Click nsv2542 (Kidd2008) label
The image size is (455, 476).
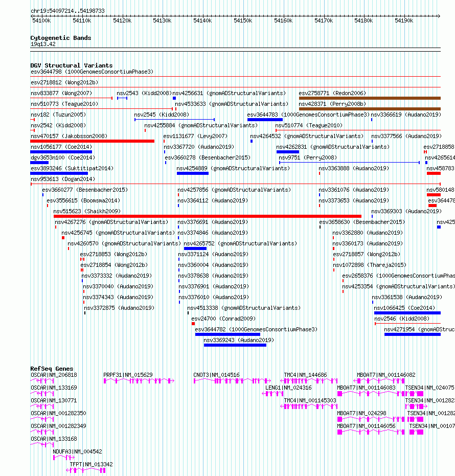58,125
